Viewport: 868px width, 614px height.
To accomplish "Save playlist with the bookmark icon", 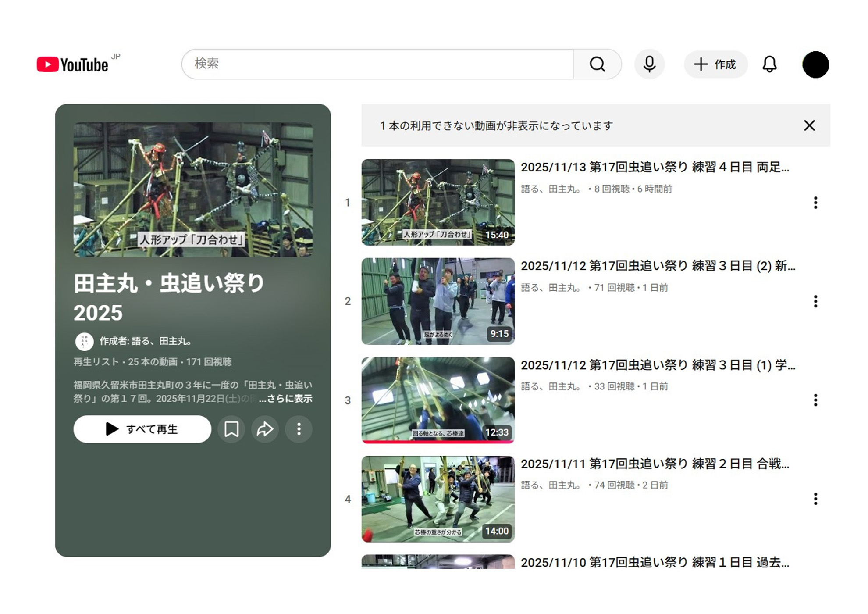I will tap(231, 429).
